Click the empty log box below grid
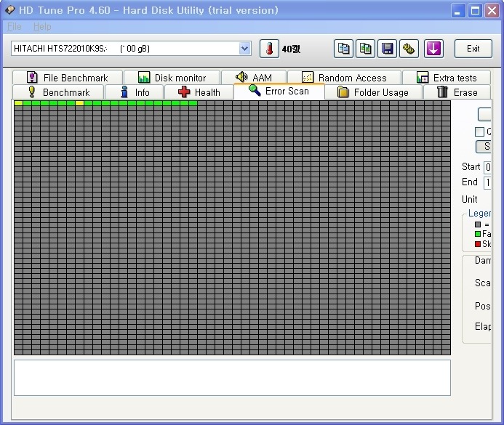The image size is (504, 425). 231,377
